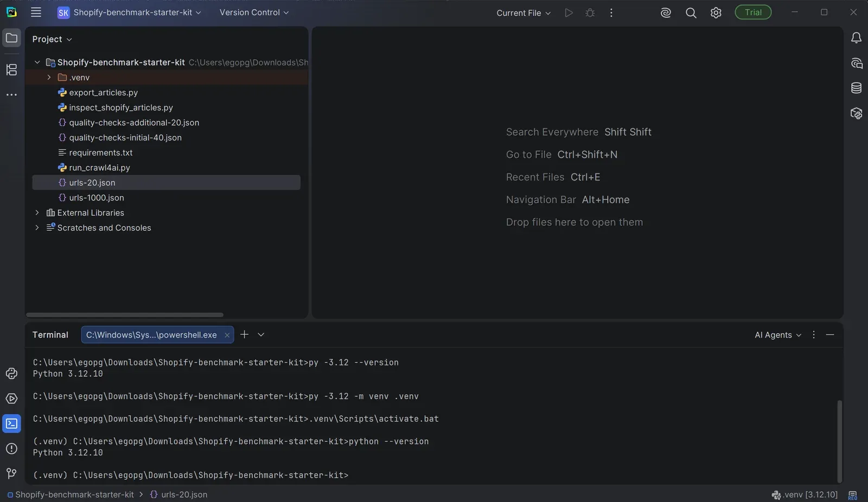Click the Trial license button

point(753,12)
